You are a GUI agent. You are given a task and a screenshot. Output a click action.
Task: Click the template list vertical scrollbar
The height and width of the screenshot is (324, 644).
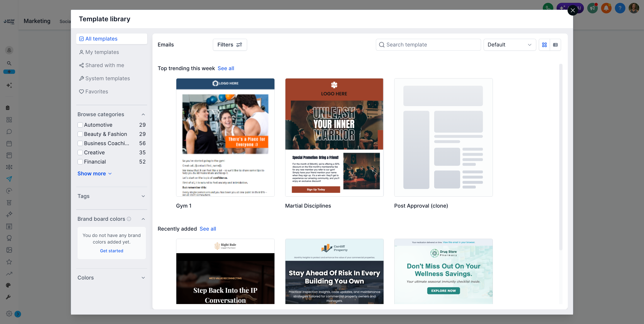[561, 157]
